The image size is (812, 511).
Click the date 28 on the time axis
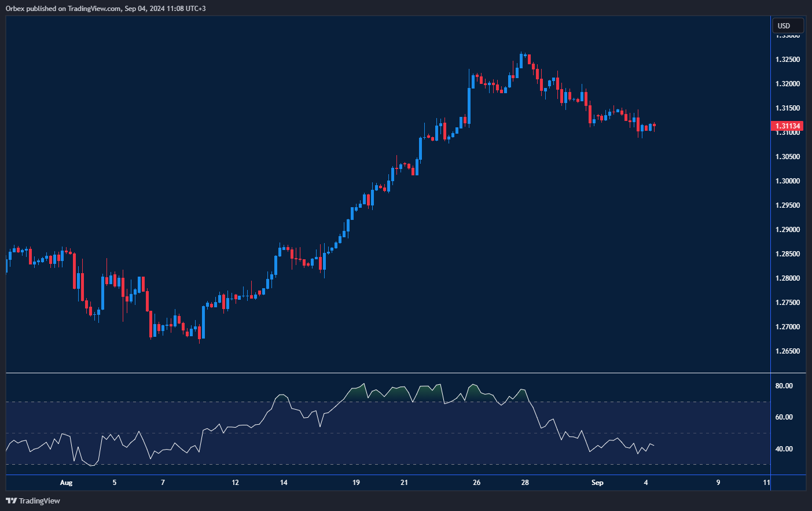pyautogui.click(x=526, y=482)
